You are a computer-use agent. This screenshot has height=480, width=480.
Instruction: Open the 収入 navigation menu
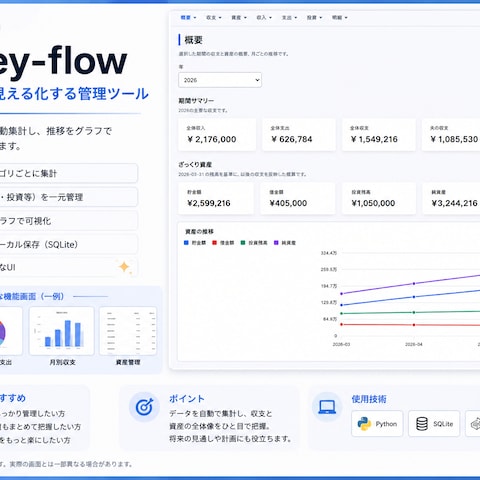(264, 18)
